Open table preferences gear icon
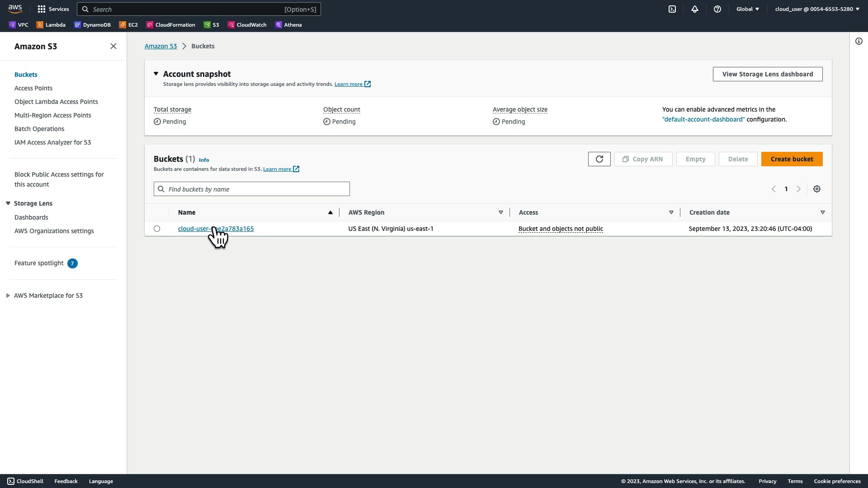Image resolution: width=868 pixels, height=488 pixels. 817,189
